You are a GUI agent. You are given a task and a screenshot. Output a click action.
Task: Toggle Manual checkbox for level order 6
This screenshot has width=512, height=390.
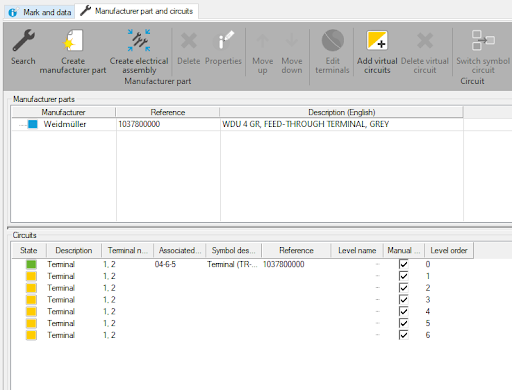coord(403,335)
